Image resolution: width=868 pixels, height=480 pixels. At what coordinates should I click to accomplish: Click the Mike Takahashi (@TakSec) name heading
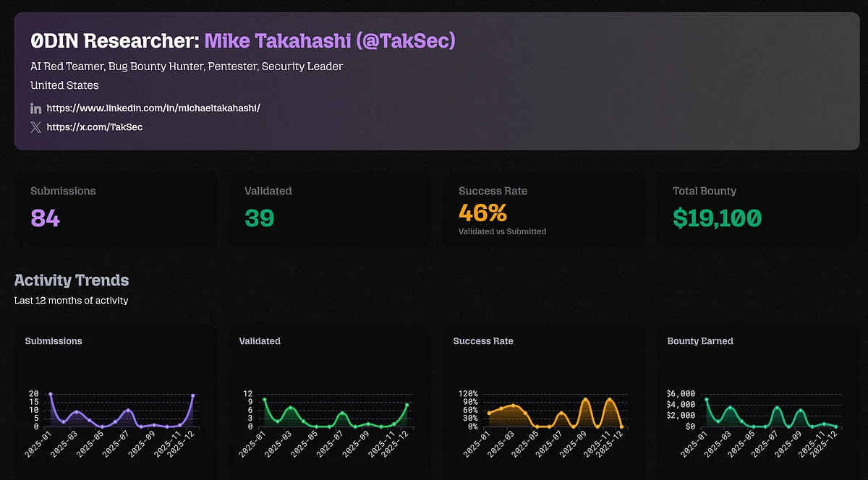(x=330, y=40)
